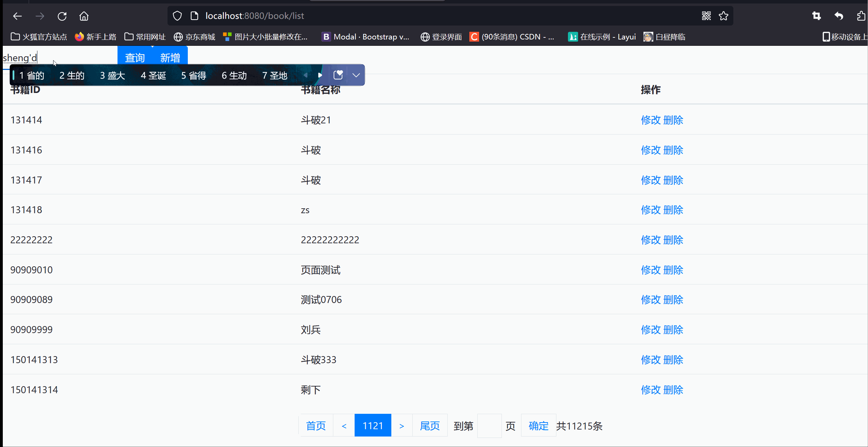Screen dimensions: 868x447
Task: Click the browser back navigation arrow
Action: coord(17,16)
